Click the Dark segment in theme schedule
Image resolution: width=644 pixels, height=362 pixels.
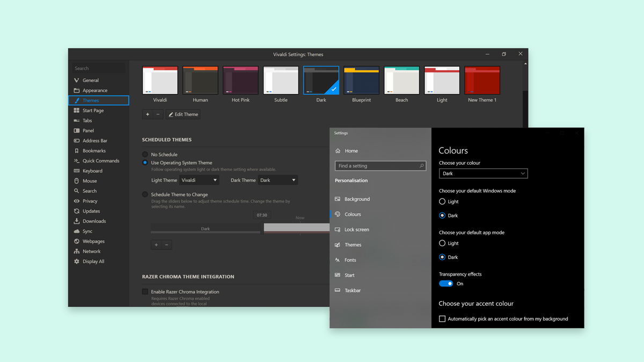(x=206, y=229)
